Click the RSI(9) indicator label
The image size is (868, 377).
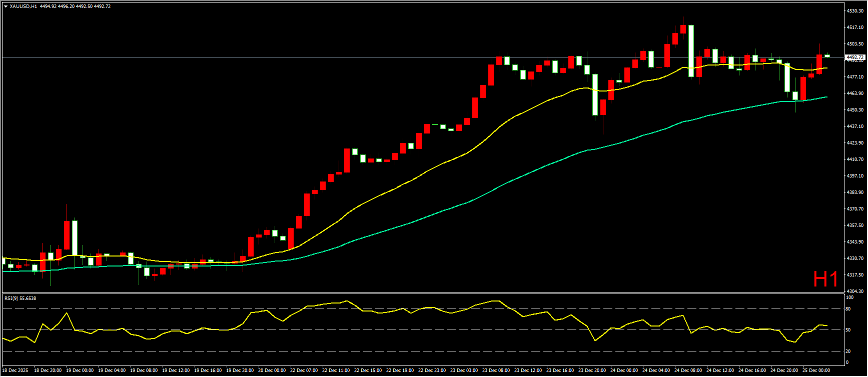coord(20,298)
